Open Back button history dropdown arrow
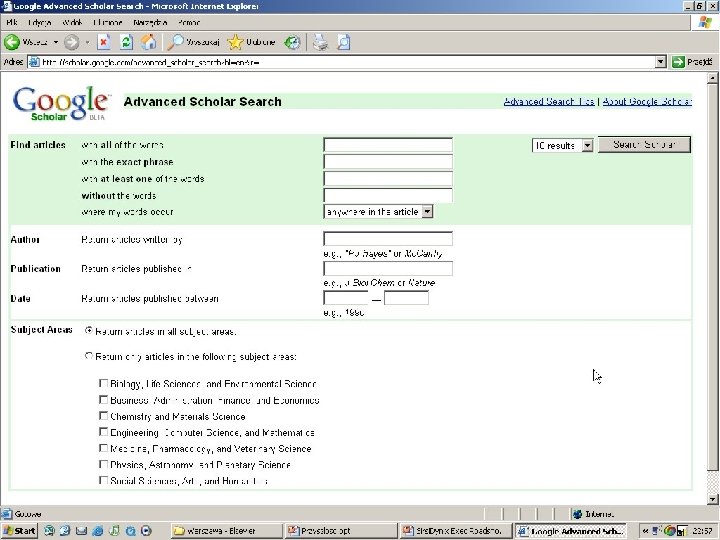The height and width of the screenshot is (540, 720). pos(56,42)
